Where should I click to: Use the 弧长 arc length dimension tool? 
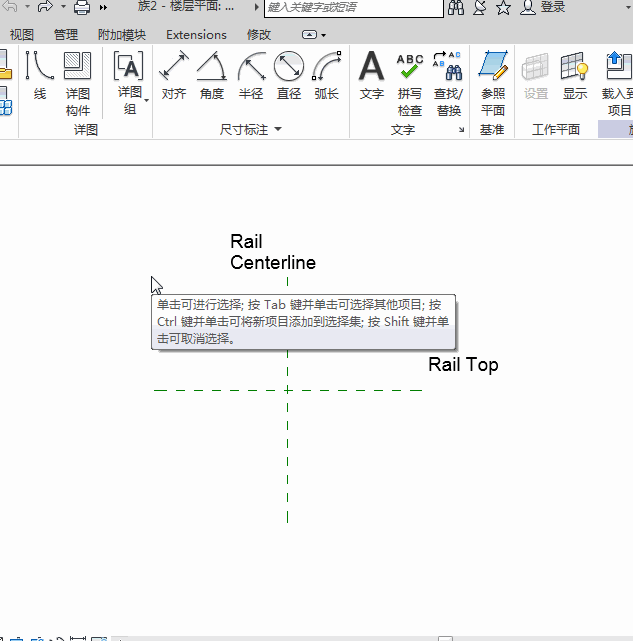coord(326,77)
